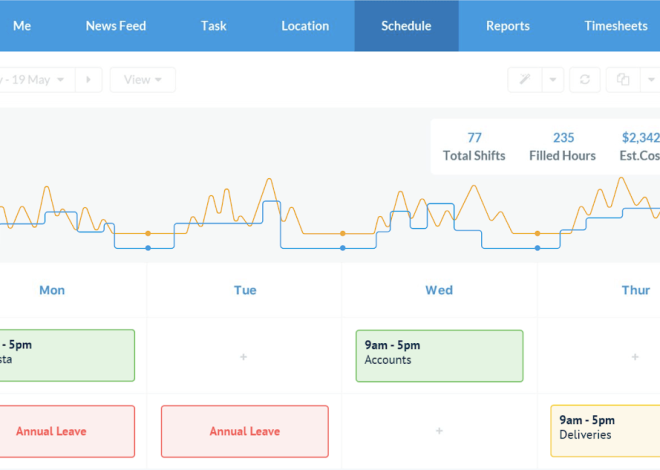Open the Reports tab
The height and width of the screenshot is (470, 660).
pos(508,26)
